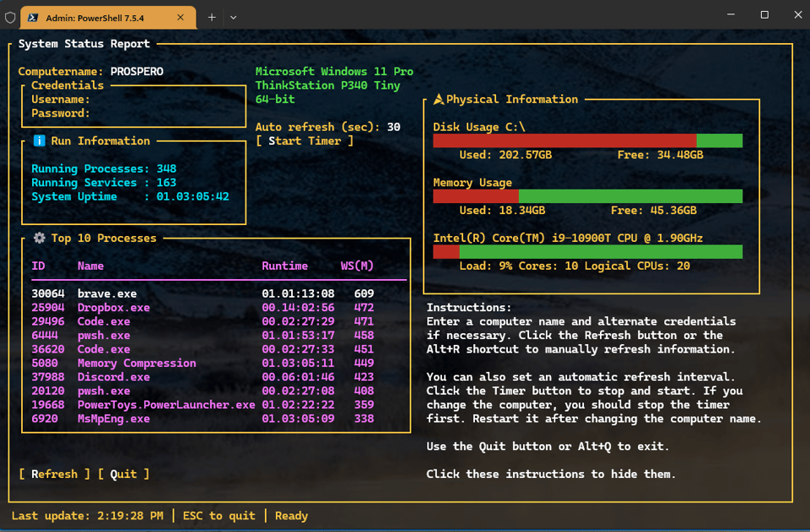Open the terminal tab dropdown chevron
This screenshot has width=810, height=532.
233,16
